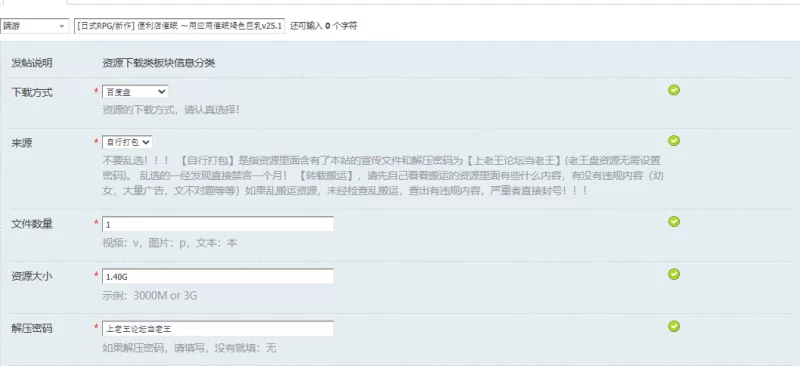The image size is (800, 366).
Task: Click the 来源 field label
Action: [21, 143]
